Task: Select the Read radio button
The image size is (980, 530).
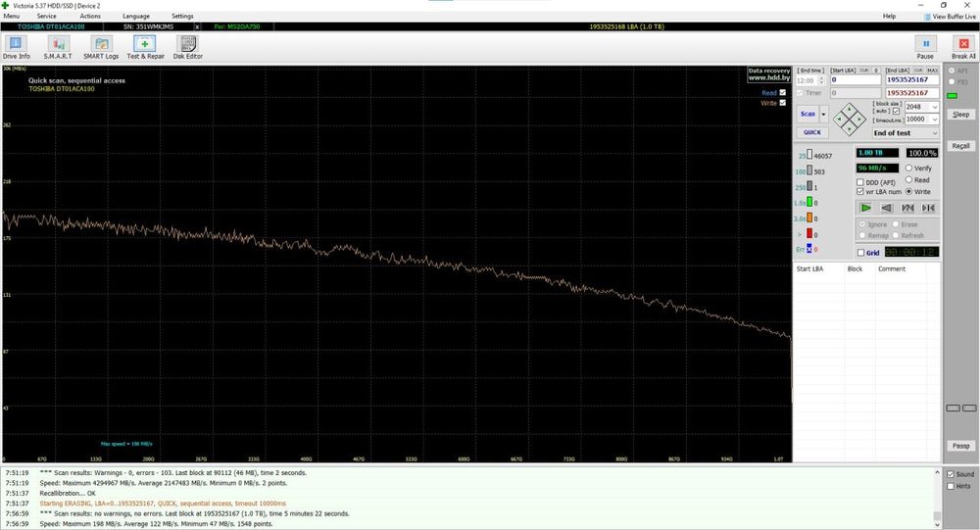Action: (x=908, y=179)
